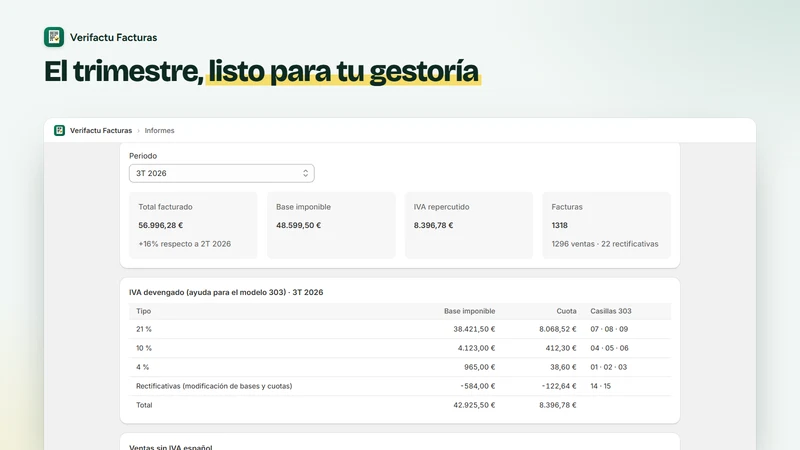Viewport: 800px width, 450px height.
Task: Click the total base 42.925,50 €
Action: (474, 405)
